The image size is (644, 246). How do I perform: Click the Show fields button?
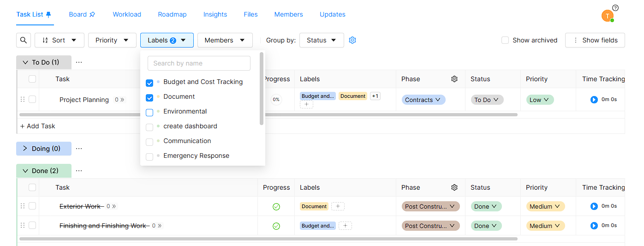[595, 40]
